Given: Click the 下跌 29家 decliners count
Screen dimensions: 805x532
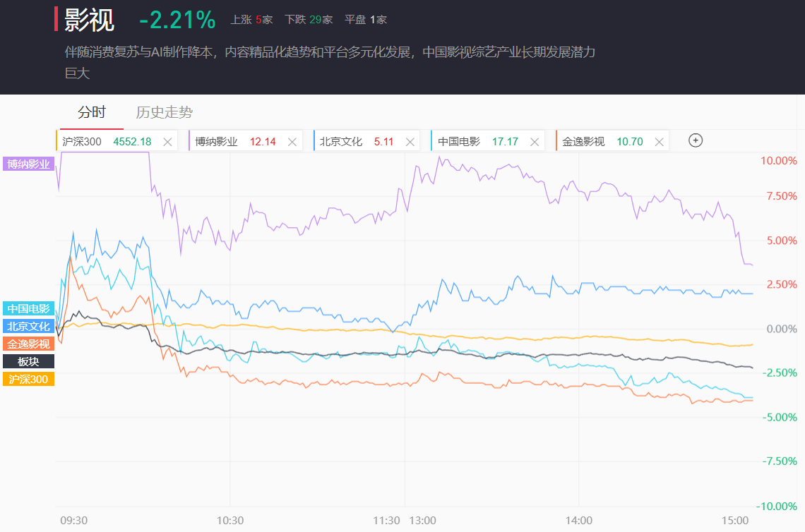Looking at the screenshot, I should 309,20.
